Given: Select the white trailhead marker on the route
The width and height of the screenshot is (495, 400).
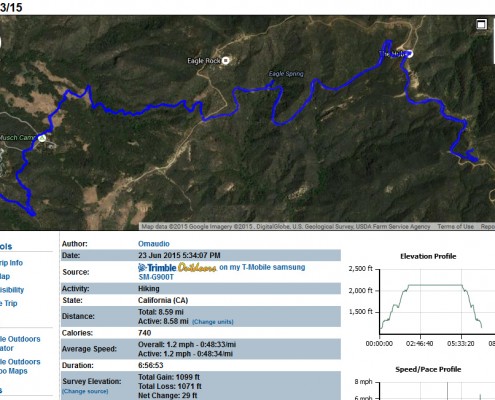Looking at the screenshot, I should tap(409, 54).
